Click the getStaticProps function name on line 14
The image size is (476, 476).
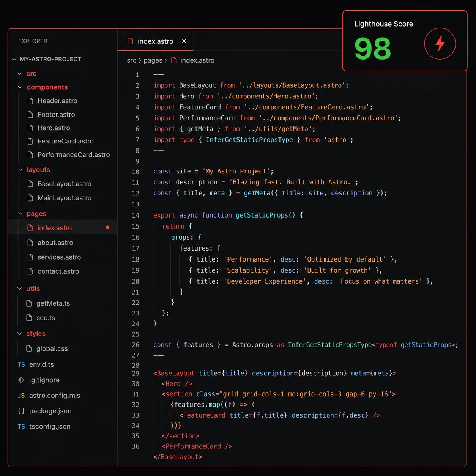[x=262, y=215]
